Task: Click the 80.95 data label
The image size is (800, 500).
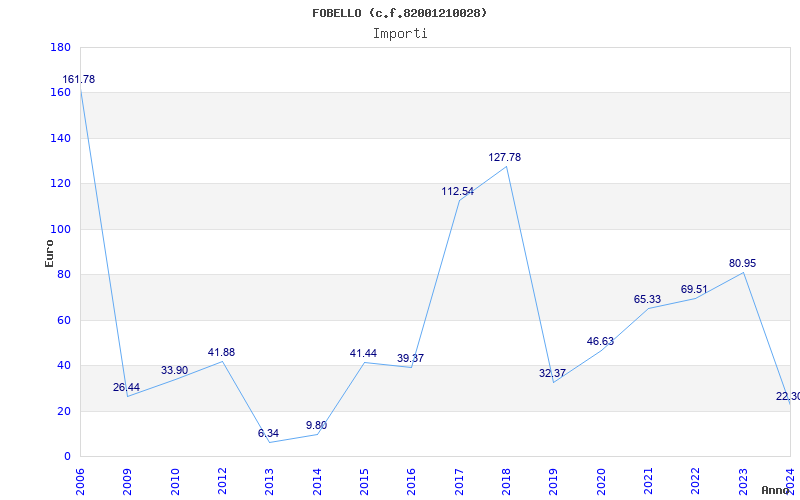Action: [x=742, y=264]
